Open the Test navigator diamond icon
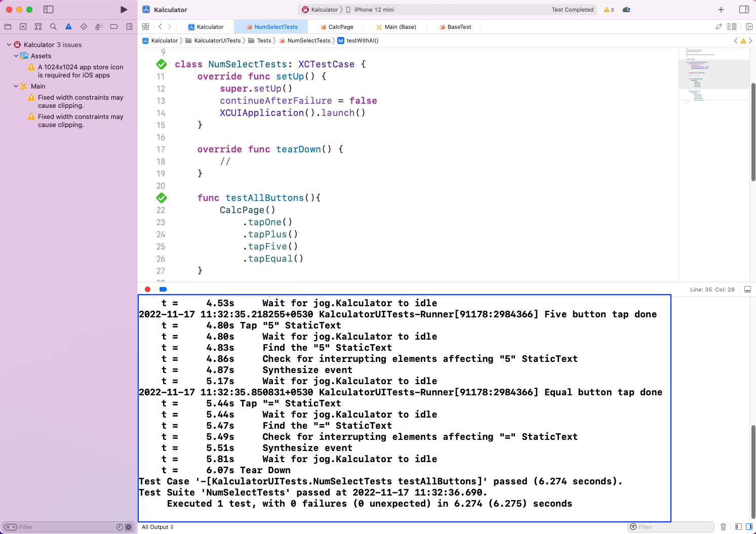 [84, 27]
